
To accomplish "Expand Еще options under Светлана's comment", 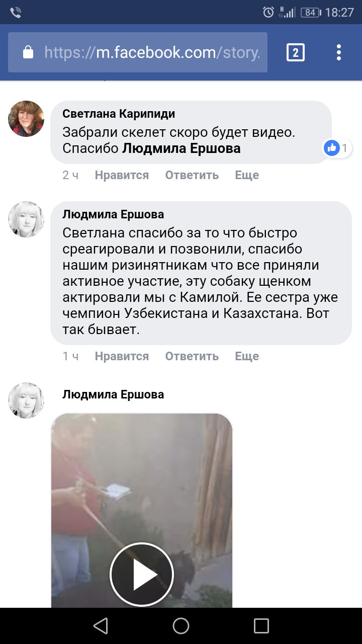I will [x=247, y=175].
